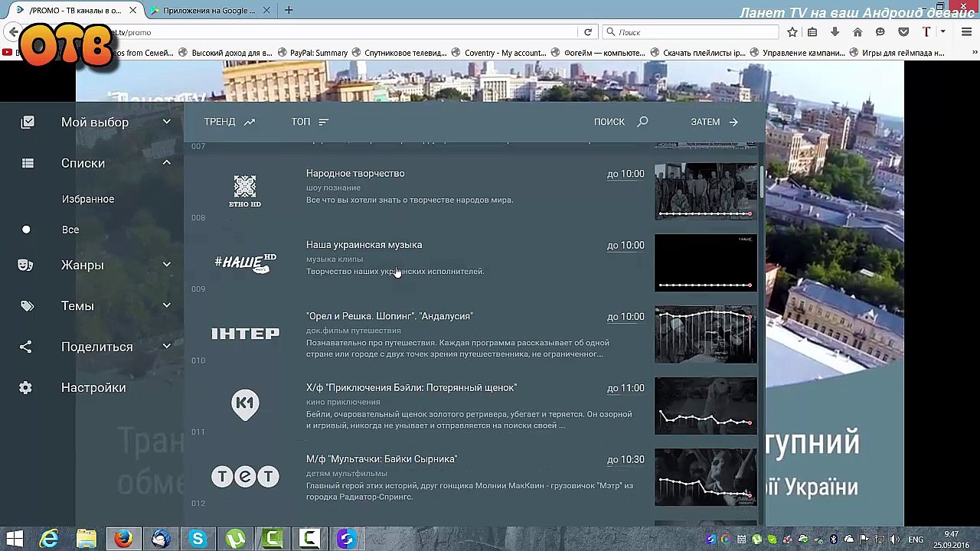Open the ТЕТ channel logo

pyautogui.click(x=245, y=477)
